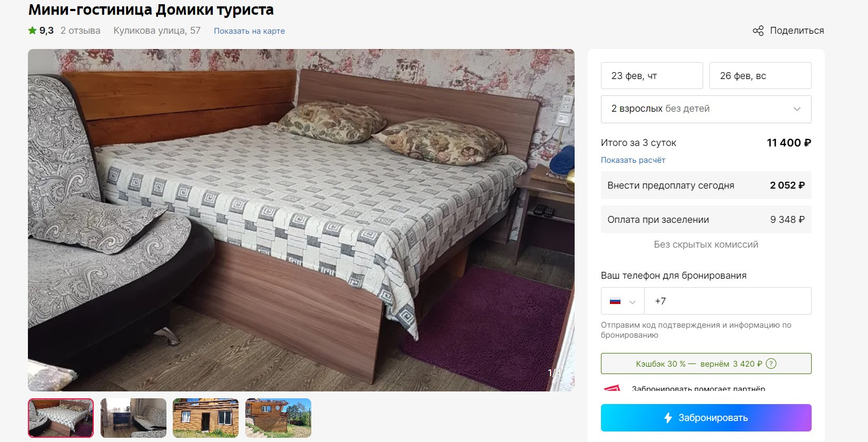This screenshot has width=868, height=442.
Task: Click the 2 отзыва reviews link
Action: (80, 31)
